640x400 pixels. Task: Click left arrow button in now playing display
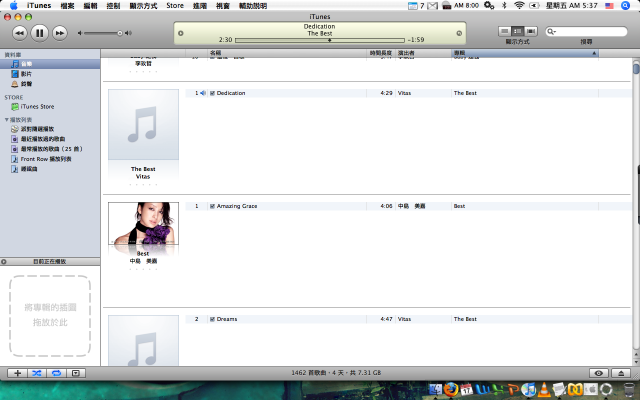pos(181,33)
